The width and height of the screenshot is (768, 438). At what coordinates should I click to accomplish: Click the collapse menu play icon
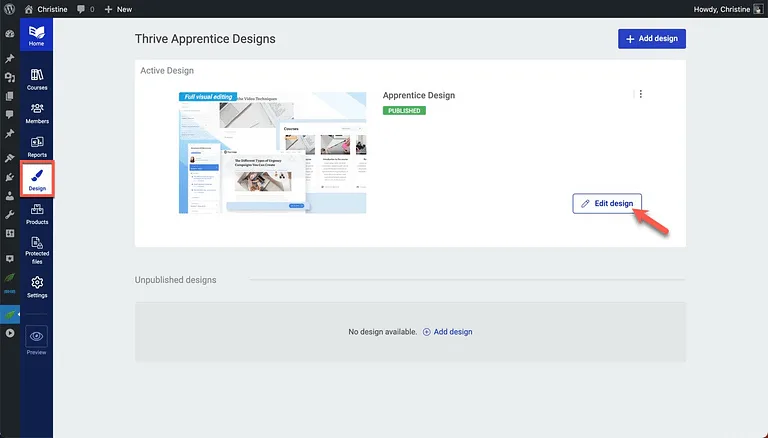[10, 333]
